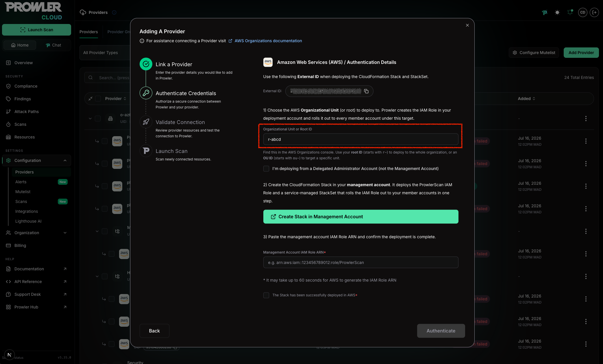The height and width of the screenshot is (364, 603).
Task: Confirm the Stack has been successfully deployed
Action: click(266, 295)
